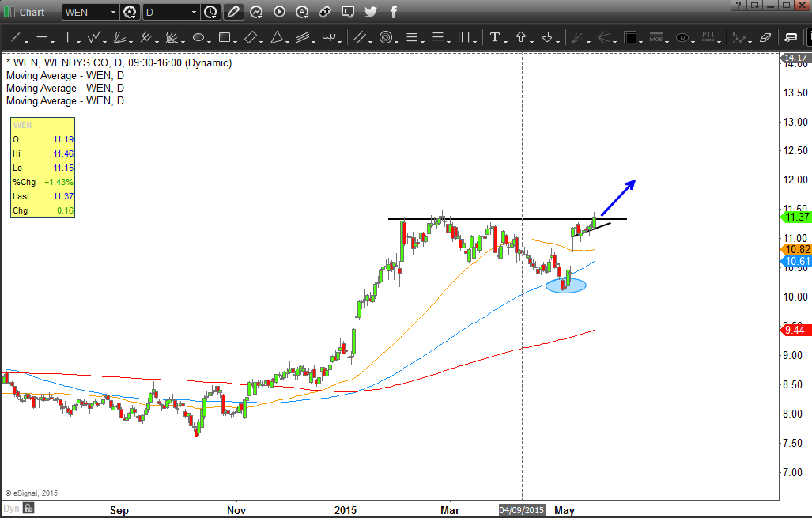Screen dimensions: 812x518
Task: Open dropdown arrow beside the ellipse tool
Action: tap(208, 40)
